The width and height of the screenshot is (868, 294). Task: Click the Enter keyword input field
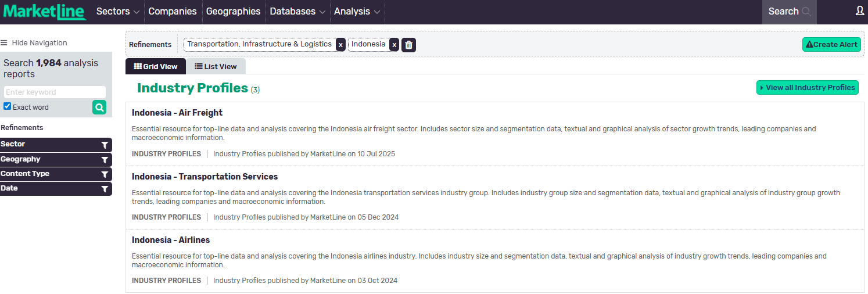55,92
